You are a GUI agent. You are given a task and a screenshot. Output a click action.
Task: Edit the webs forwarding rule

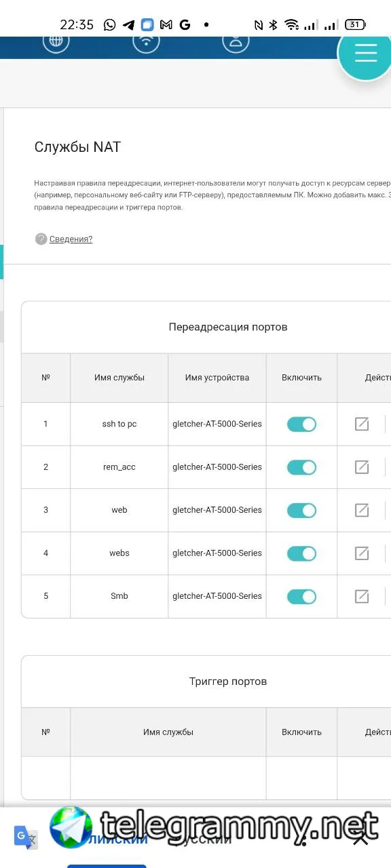coord(362,553)
